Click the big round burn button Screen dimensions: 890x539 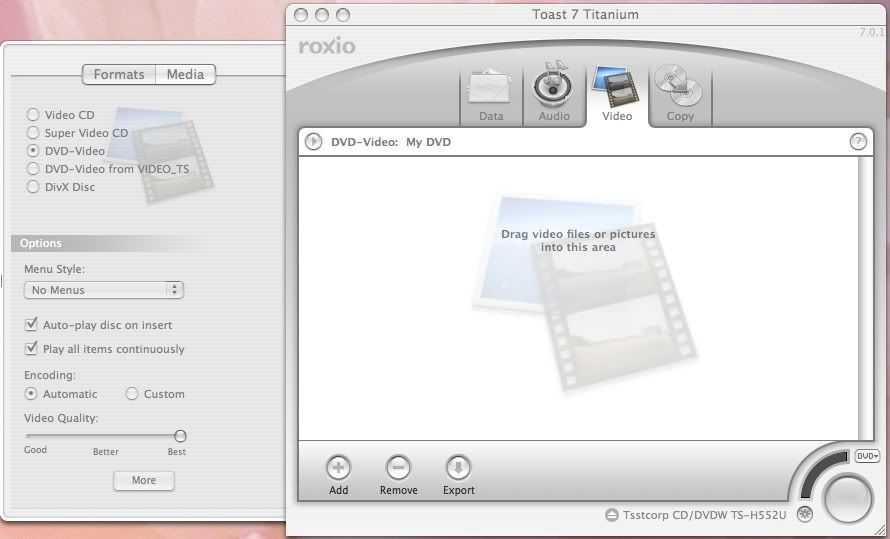pyautogui.click(x=848, y=499)
